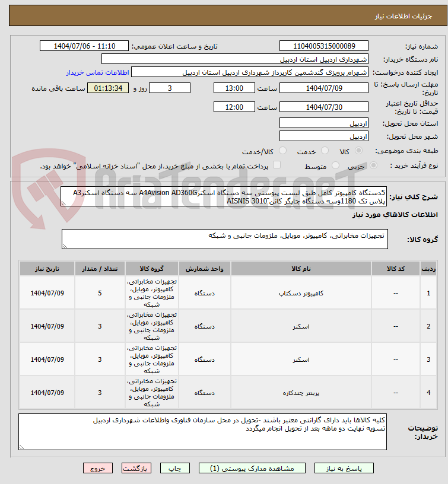Click the چاپ print button
This screenshot has height=484, width=448.
tap(175, 468)
